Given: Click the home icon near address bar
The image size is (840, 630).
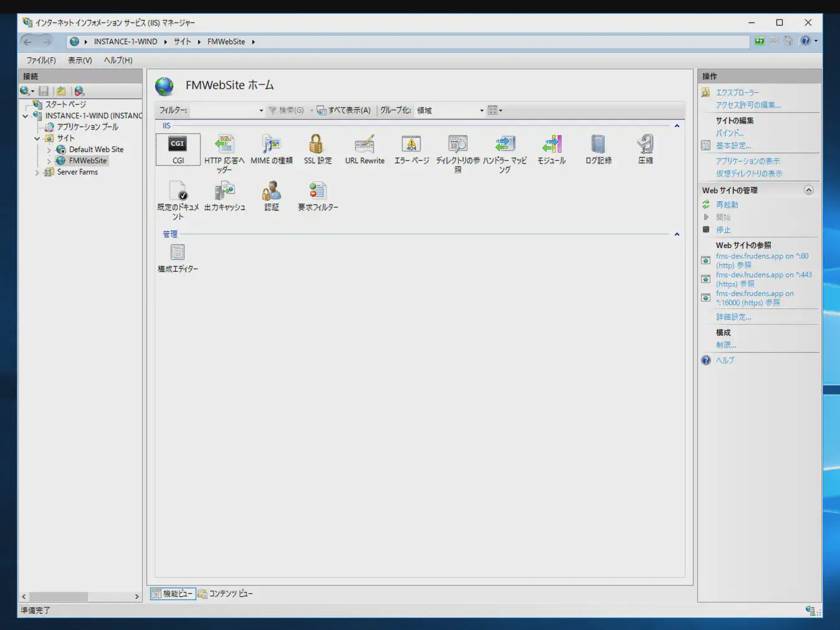Looking at the screenshot, I should pyautogui.click(x=788, y=41).
